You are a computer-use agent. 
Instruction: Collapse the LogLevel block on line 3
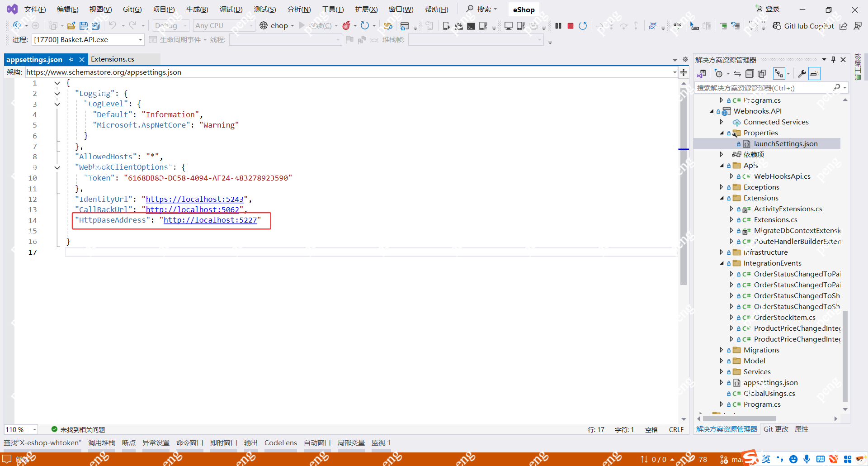coord(57,104)
